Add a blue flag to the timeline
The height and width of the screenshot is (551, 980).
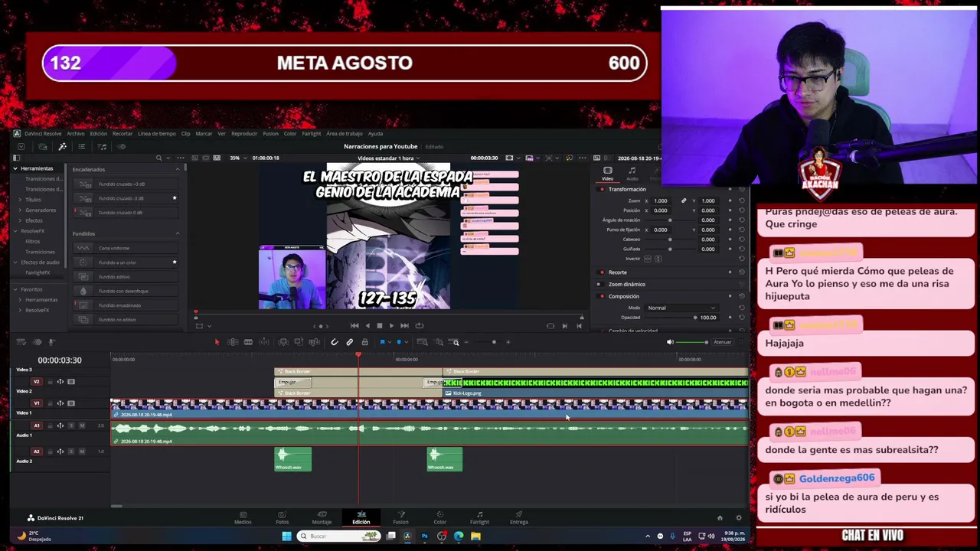pos(382,342)
